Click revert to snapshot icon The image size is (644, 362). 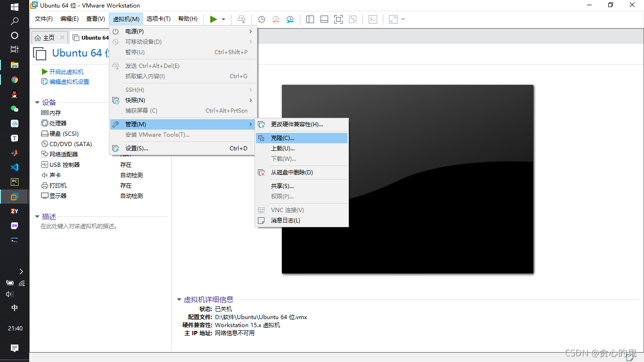click(276, 19)
